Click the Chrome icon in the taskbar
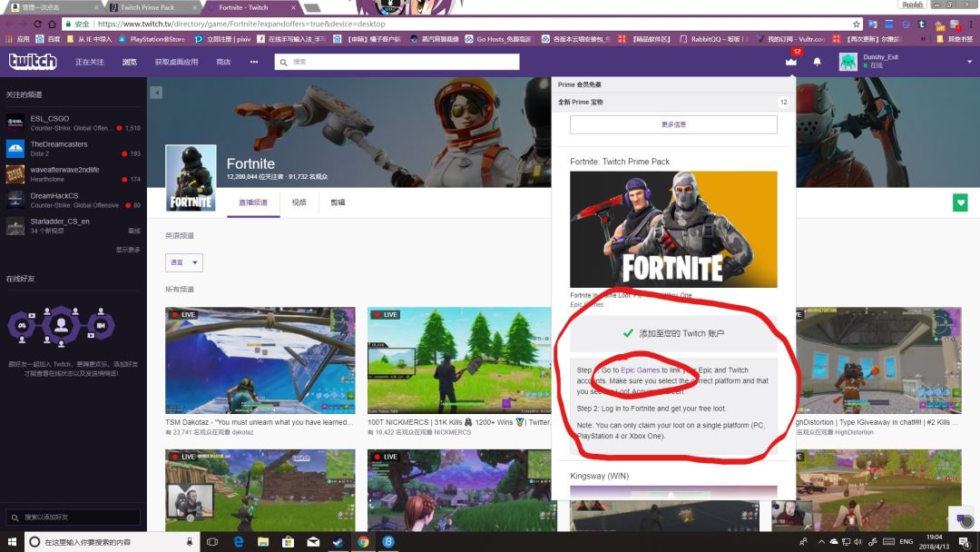980x552 pixels. pyautogui.click(x=363, y=542)
